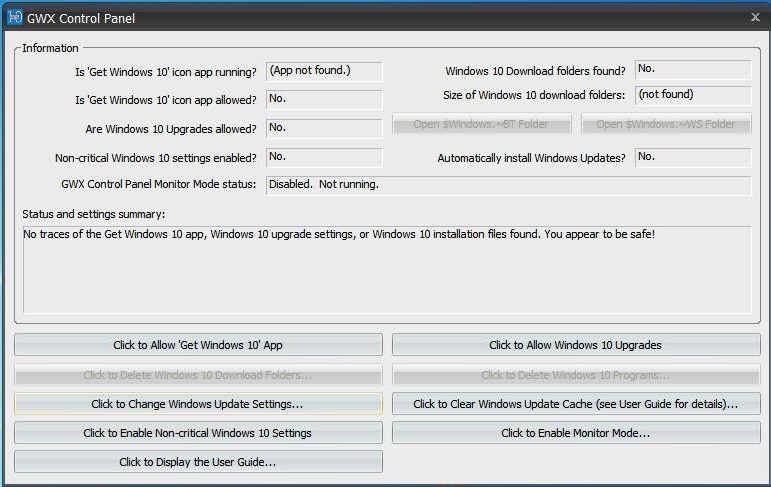Click the GWX Control Panel title bar icon
Viewport: 771px width, 487px height.
point(15,17)
